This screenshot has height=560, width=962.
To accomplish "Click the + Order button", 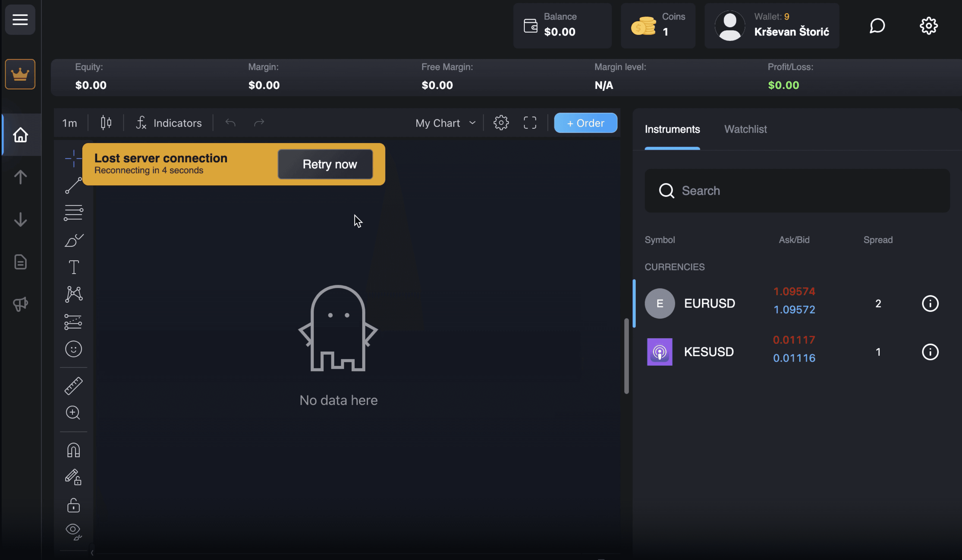I will [x=585, y=123].
